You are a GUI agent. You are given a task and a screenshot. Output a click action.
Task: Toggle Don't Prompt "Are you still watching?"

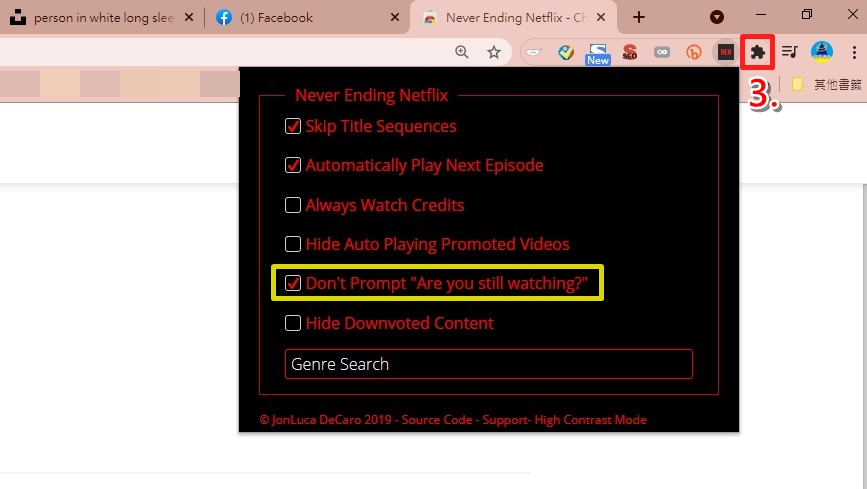(x=293, y=283)
